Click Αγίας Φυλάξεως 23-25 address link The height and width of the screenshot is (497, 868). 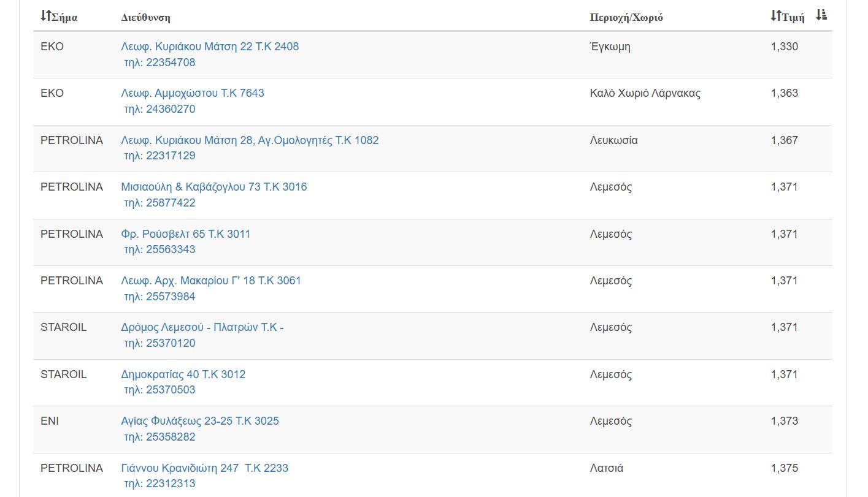[x=200, y=421]
